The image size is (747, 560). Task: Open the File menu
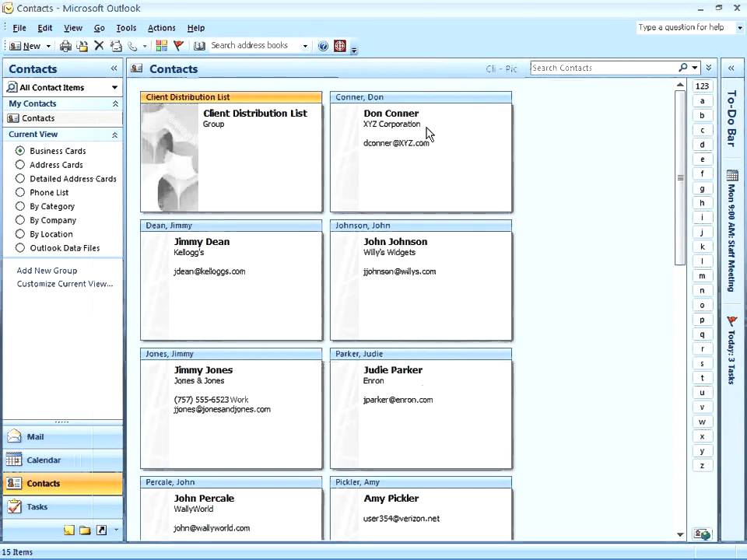[x=19, y=28]
